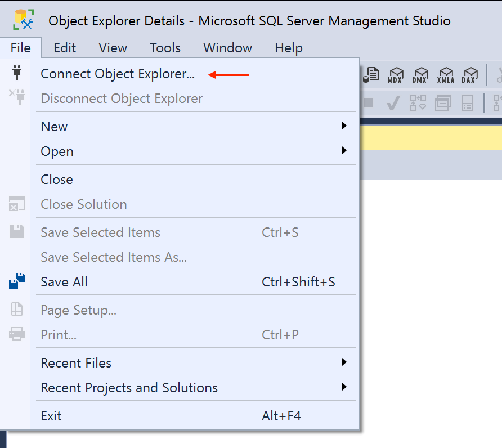Open the Window menu
This screenshot has height=448, width=502.
click(227, 48)
